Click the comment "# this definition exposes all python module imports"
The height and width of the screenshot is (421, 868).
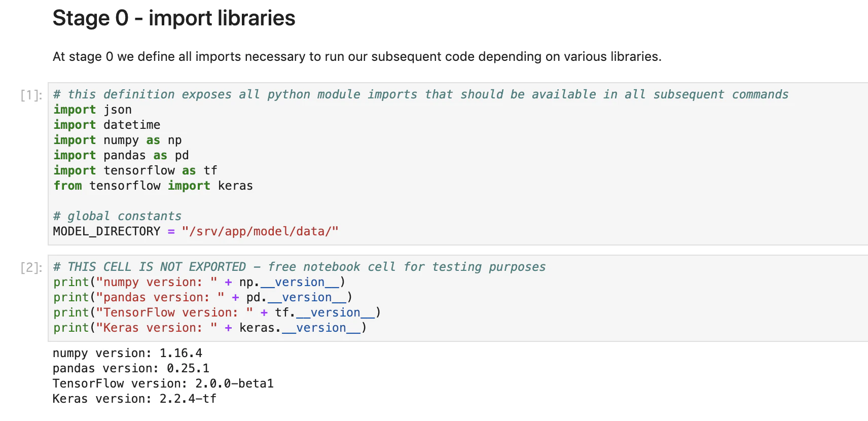(421, 94)
